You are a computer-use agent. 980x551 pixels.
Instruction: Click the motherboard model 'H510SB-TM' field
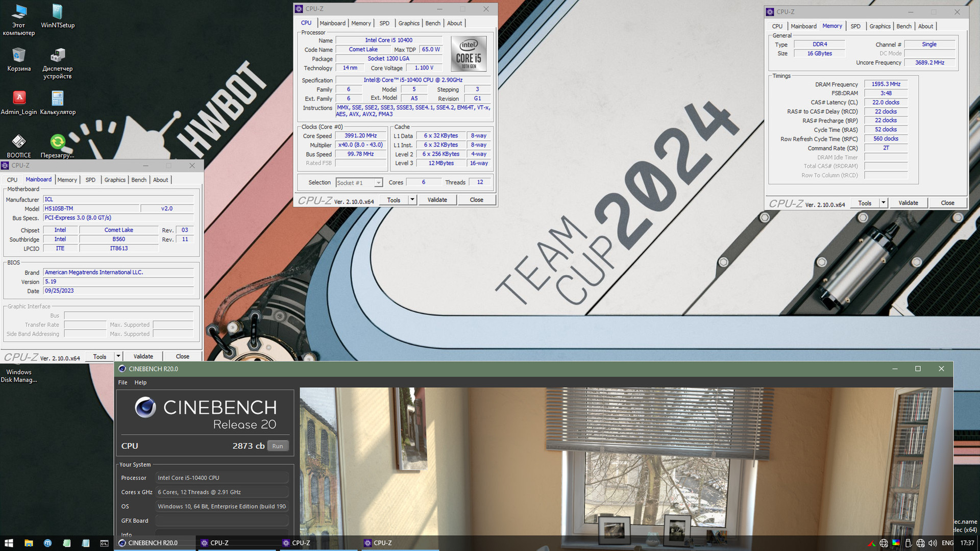coord(91,209)
